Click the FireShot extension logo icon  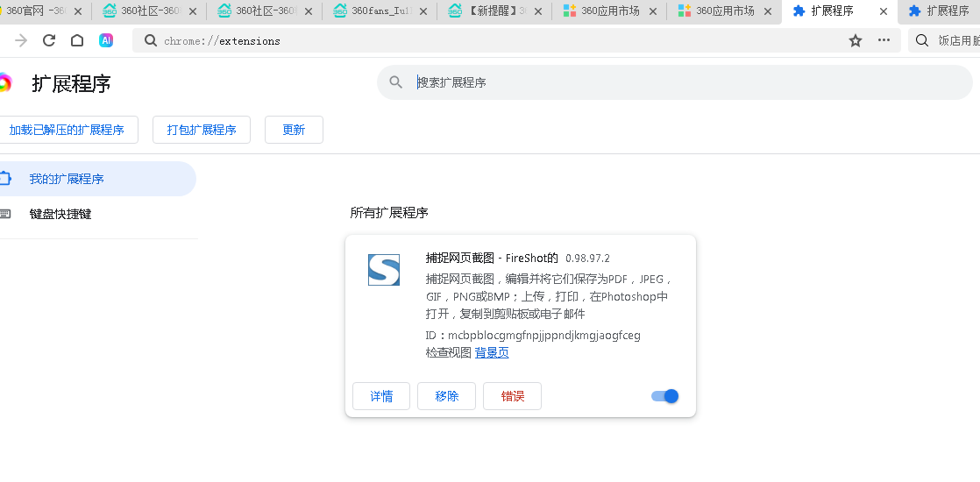pos(384,270)
